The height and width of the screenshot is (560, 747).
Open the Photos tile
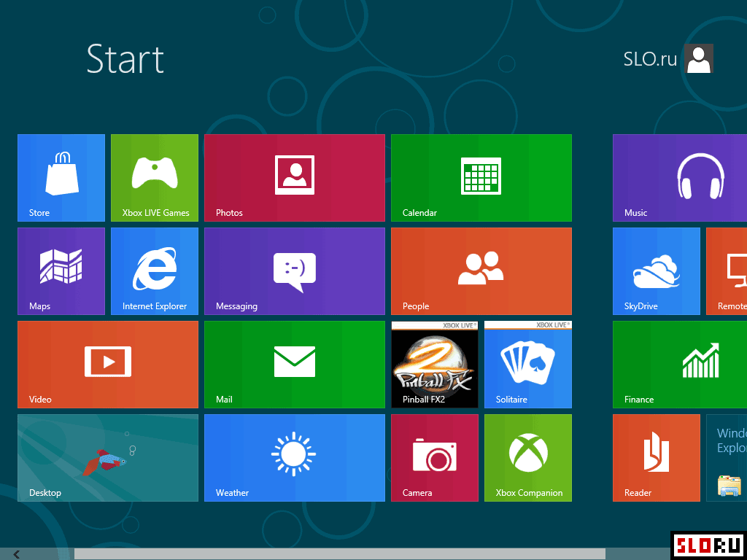pyautogui.click(x=295, y=178)
